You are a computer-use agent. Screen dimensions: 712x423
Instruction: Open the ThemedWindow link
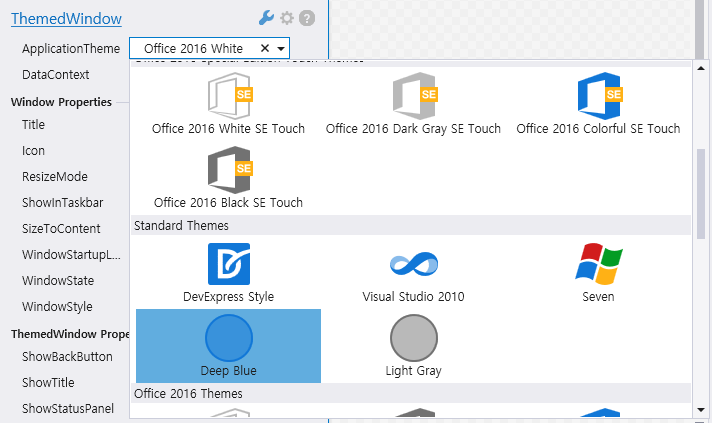click(x=66, y=19)
